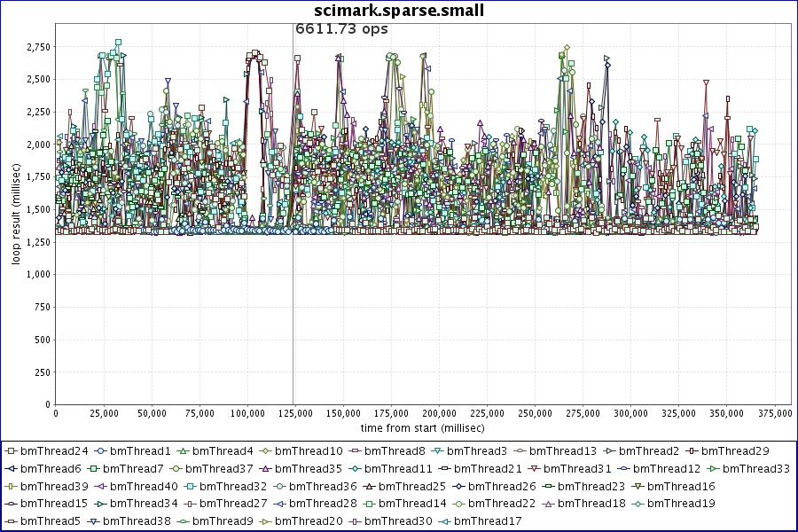Click the bmThread10 legend entry text

click(309, 451)
